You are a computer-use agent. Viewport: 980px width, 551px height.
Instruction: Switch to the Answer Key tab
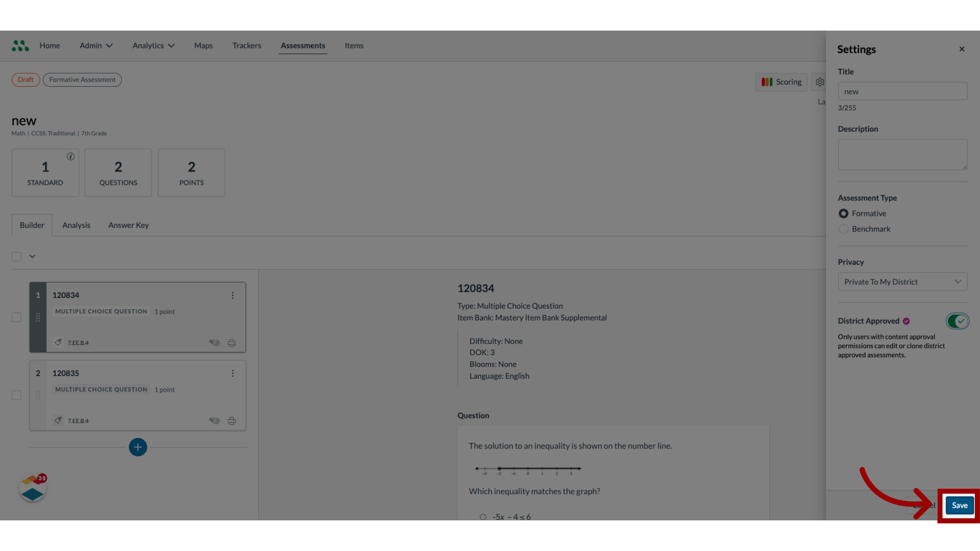point(128,224)
